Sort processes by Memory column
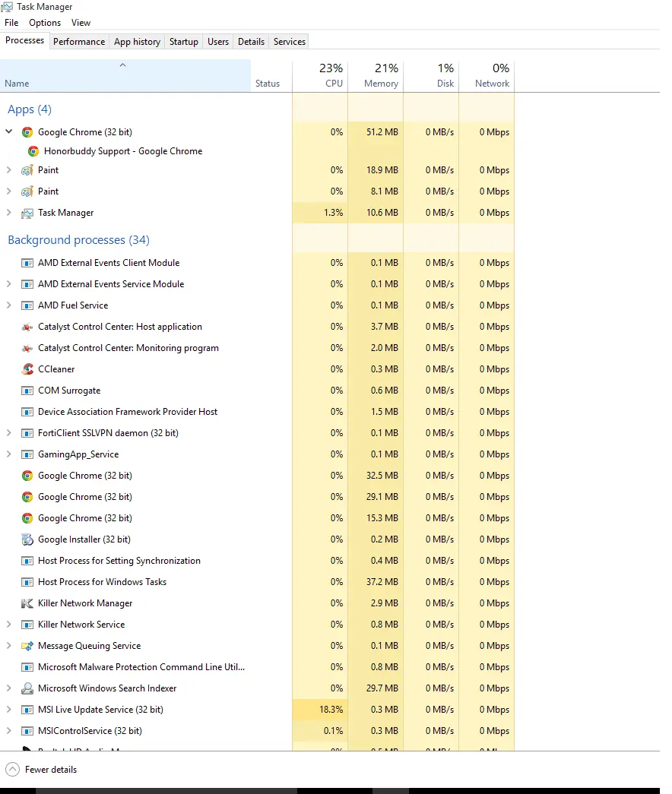 coord(376,76)
